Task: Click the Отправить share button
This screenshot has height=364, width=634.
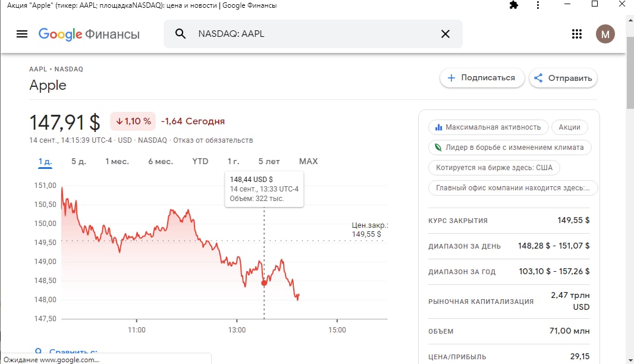Action: tap(563, 78)
